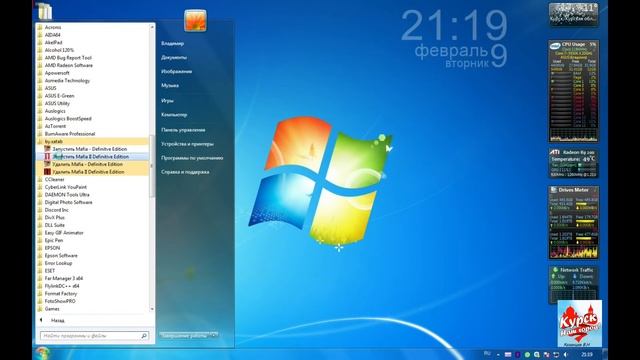Open Панель управления link
640x360 pixels.
pos(183,130)
